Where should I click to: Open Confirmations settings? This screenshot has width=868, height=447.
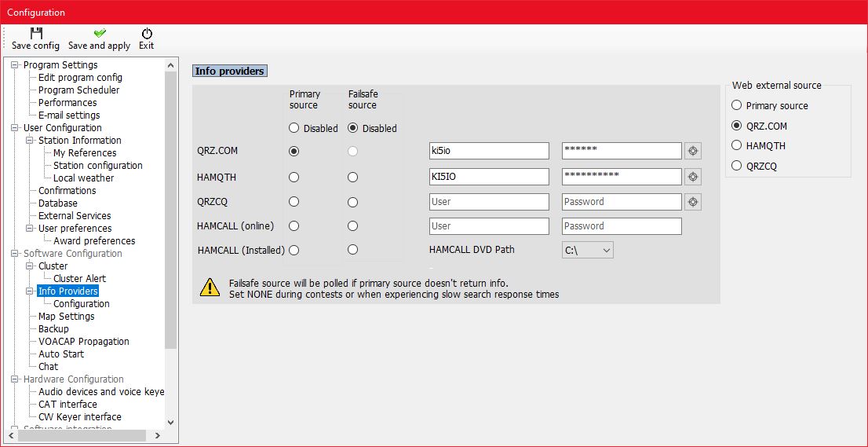pos(67,191)
